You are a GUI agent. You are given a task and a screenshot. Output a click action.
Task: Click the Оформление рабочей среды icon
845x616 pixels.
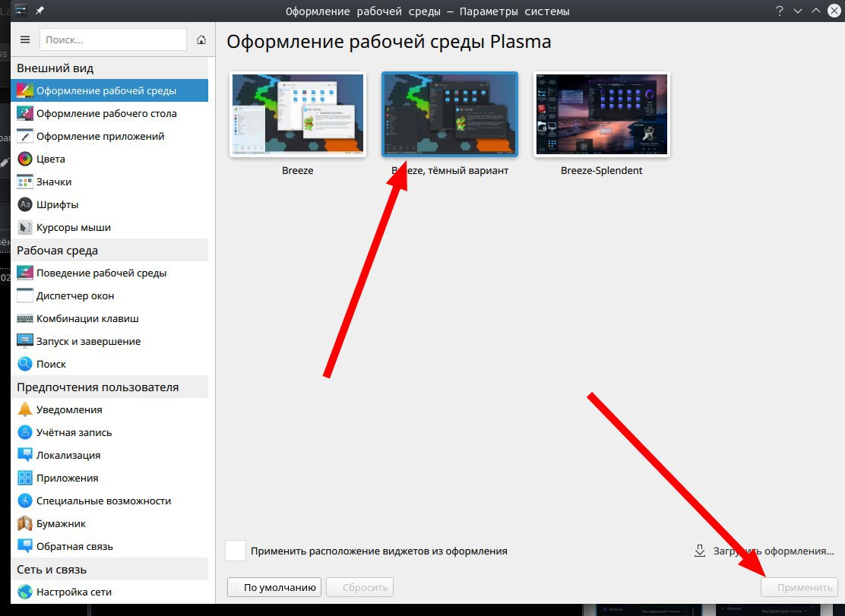25,90
